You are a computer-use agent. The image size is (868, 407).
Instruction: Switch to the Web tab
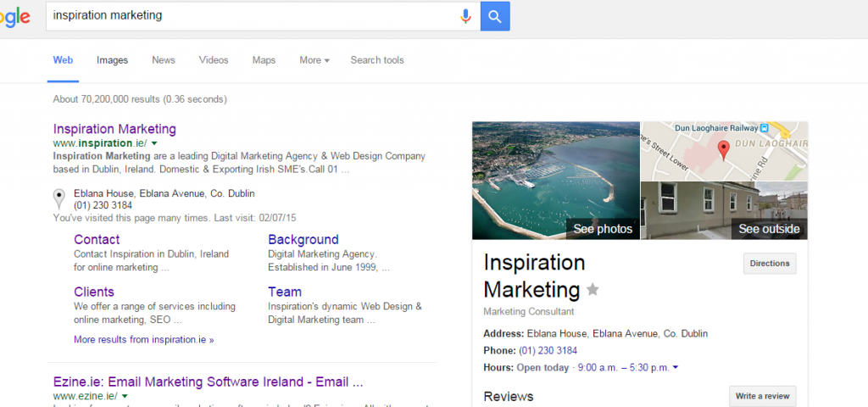63,60
